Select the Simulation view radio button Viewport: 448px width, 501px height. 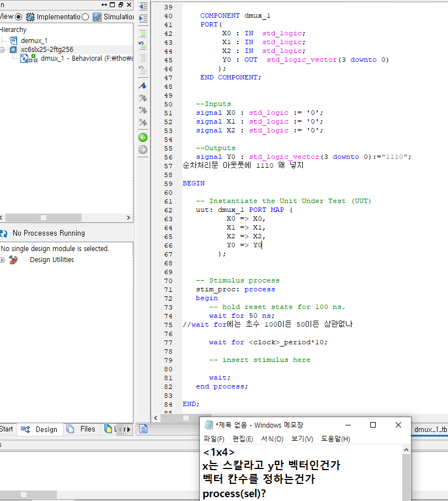click(x=85, y=17)
